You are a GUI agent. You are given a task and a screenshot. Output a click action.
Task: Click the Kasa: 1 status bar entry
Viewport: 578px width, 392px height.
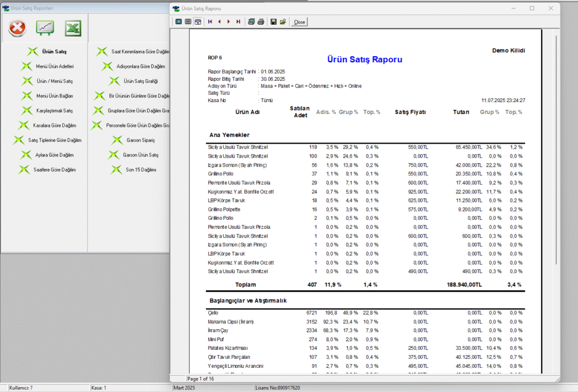pos(99,388)
